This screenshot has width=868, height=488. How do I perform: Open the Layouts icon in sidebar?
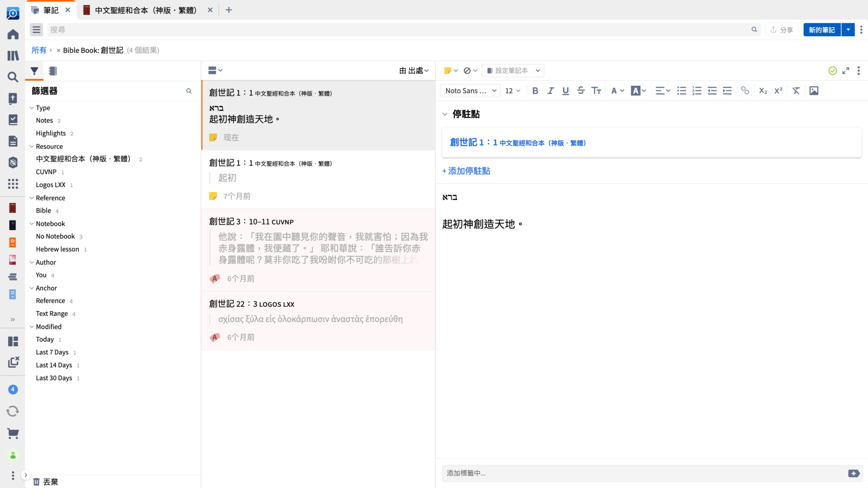[13, 341]
